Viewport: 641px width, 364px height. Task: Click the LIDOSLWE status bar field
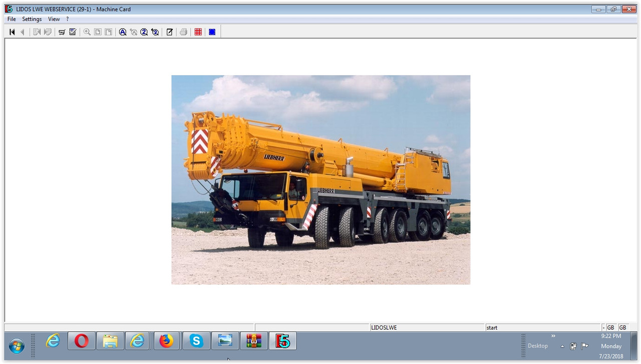(428, 327)
